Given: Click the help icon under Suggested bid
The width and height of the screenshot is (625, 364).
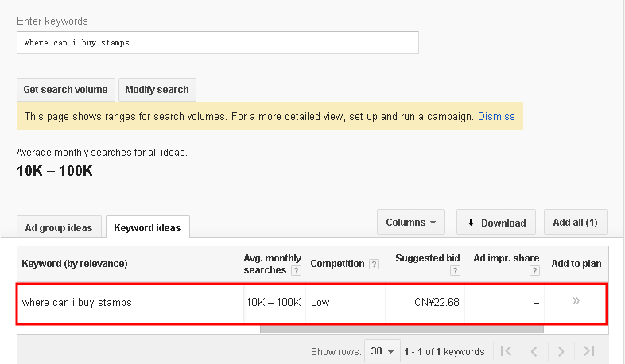Looking at the screenshot, I should point(455,270).
